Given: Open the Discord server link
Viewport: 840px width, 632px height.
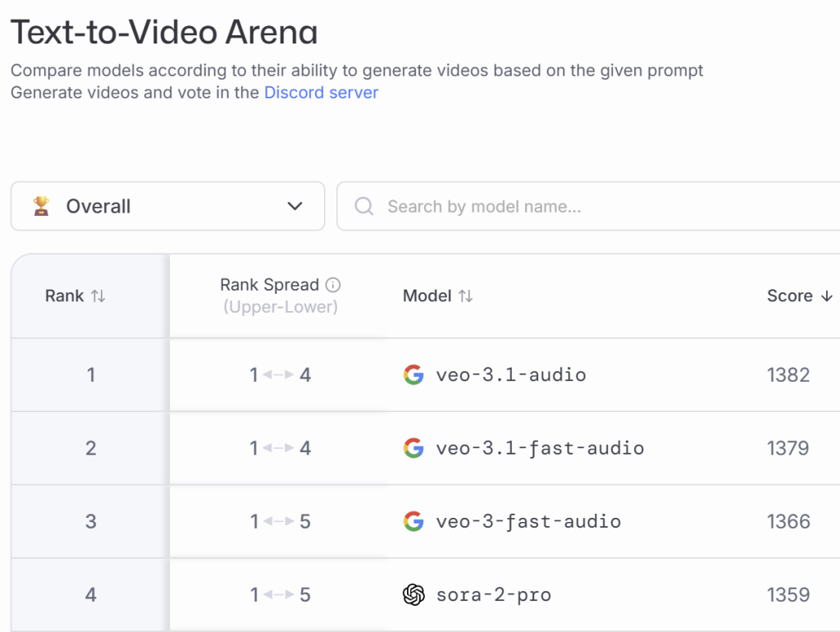Looking at the screenshot, I should tap(321, 93).
